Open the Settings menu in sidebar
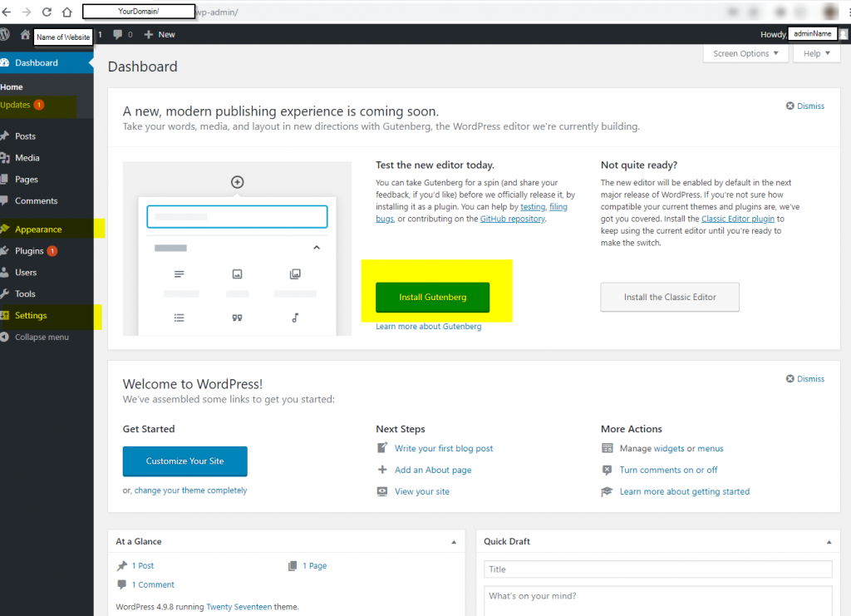The image size is (851, 616). tap(31, 316)
